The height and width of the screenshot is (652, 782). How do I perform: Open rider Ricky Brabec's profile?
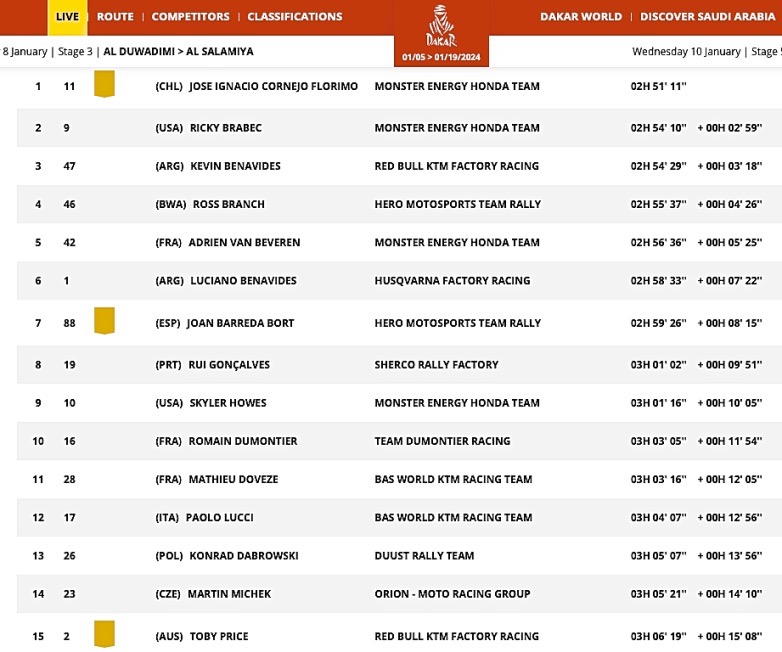[x=225, y=128]
